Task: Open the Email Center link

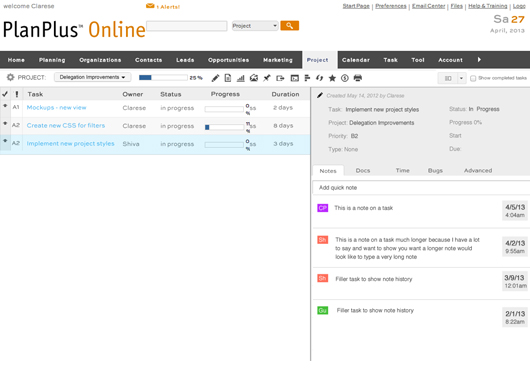Action: click(x=429, y=6)
